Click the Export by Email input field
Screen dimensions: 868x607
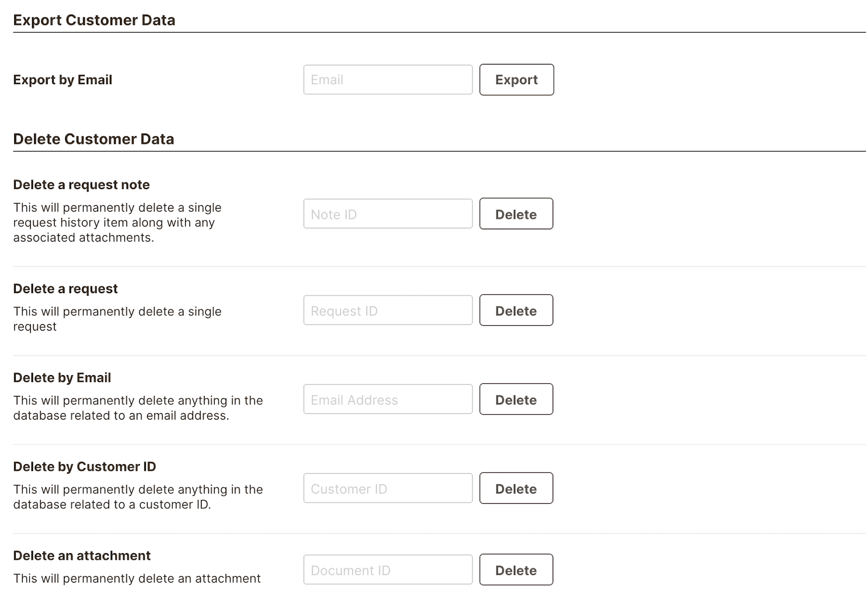pos(388,80)
